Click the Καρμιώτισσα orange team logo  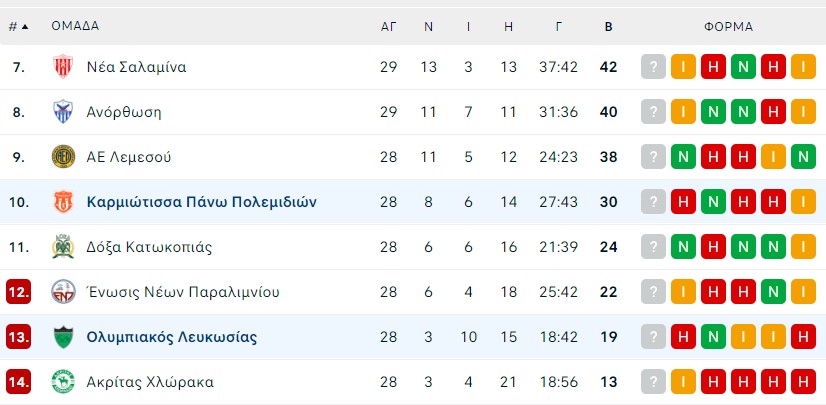click(x=63, y=202)
